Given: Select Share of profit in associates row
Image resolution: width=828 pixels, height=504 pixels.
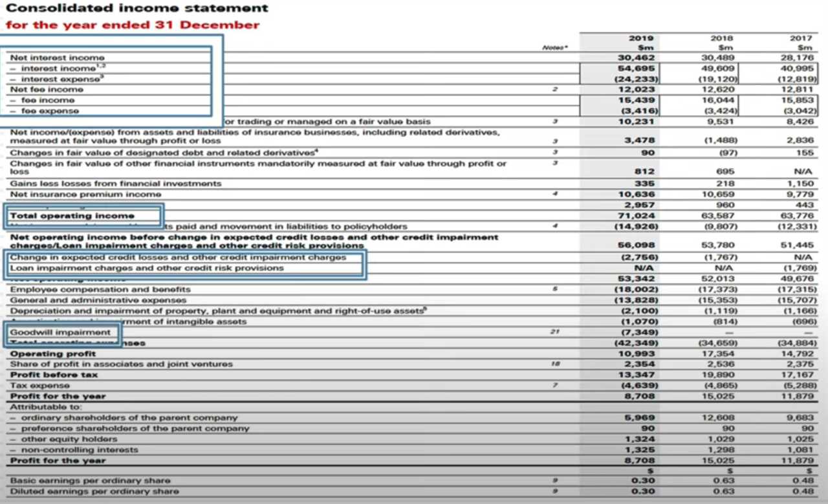Looking at the screenshot, I should pos(122,364).
